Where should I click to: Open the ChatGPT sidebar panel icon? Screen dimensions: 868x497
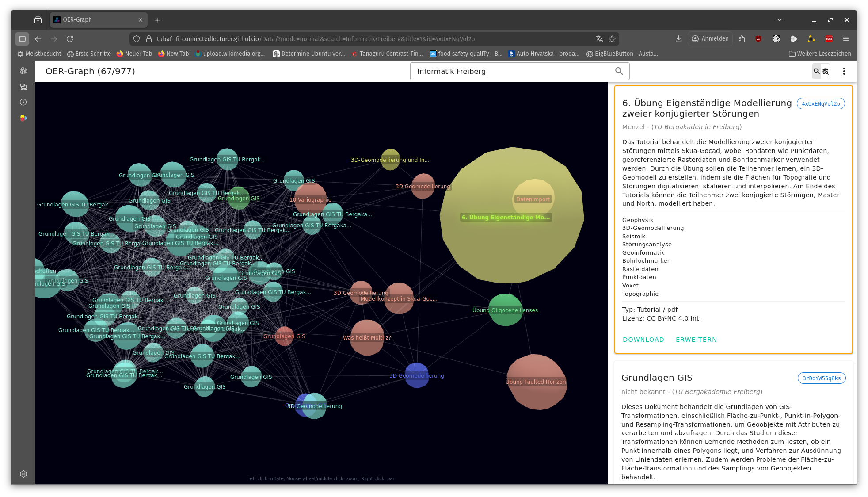(x=23, y=71)
